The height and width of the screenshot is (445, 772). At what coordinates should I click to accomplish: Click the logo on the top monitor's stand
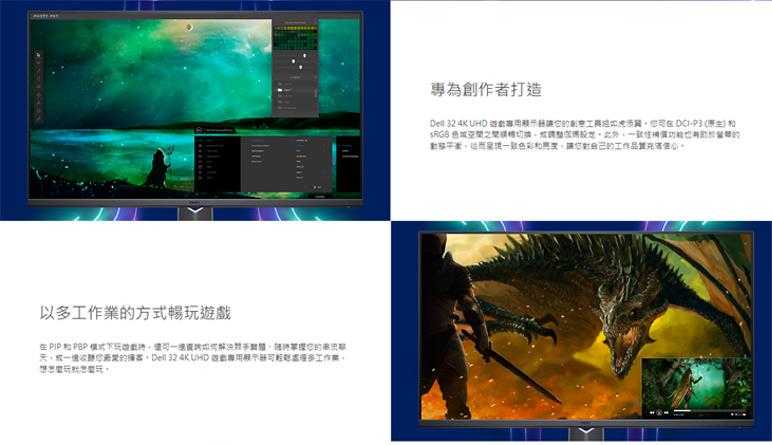(195, 211)
